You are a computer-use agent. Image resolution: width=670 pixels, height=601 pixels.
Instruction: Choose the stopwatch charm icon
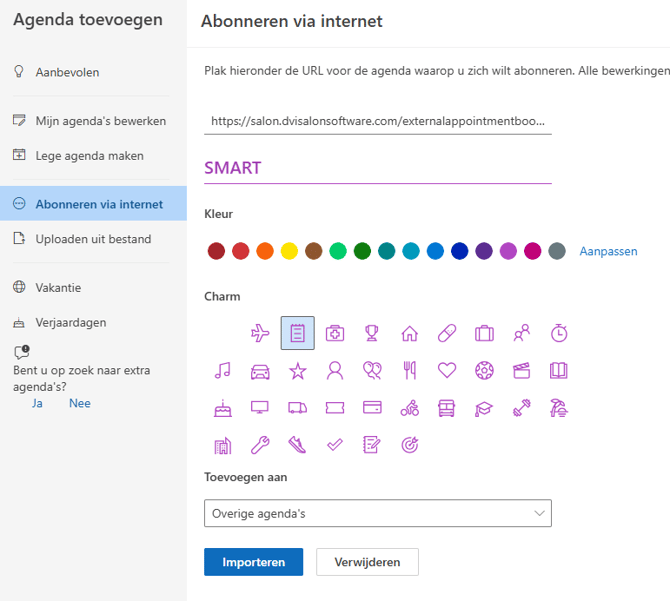tap(559, 333)
